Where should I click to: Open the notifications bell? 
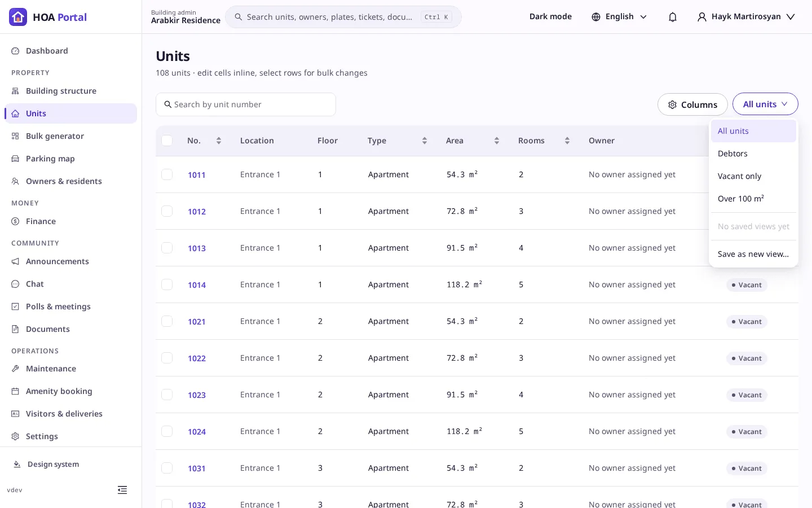672,17
